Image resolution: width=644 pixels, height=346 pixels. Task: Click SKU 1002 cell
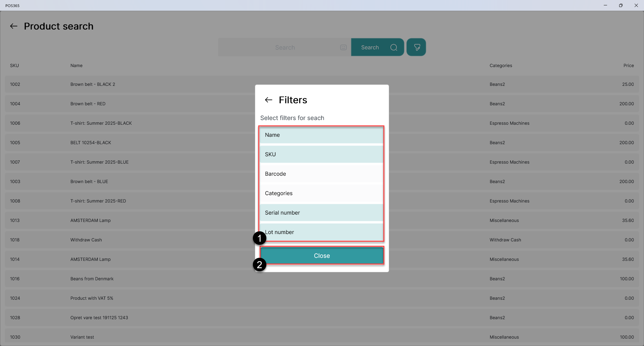(15, 84)
